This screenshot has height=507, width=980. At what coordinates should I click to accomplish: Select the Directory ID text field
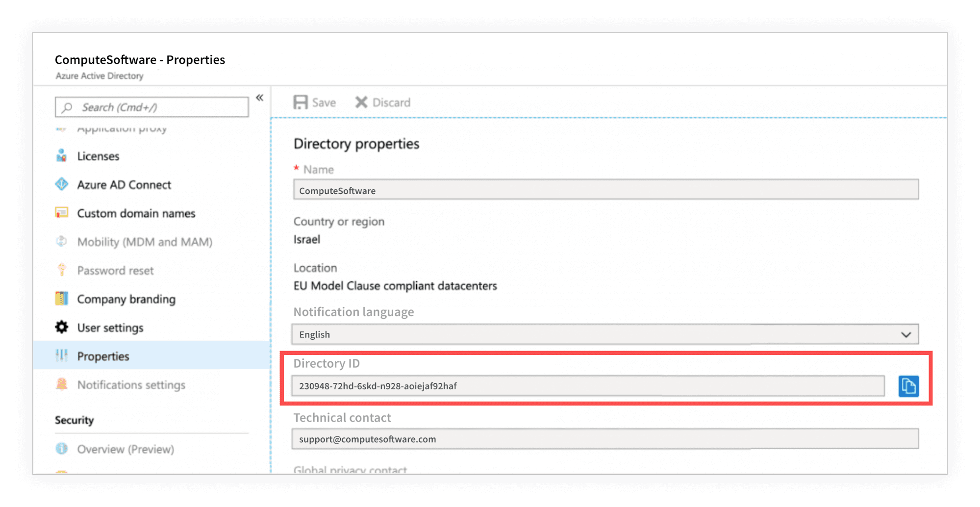pyautogui.click(x=588, y=386)
